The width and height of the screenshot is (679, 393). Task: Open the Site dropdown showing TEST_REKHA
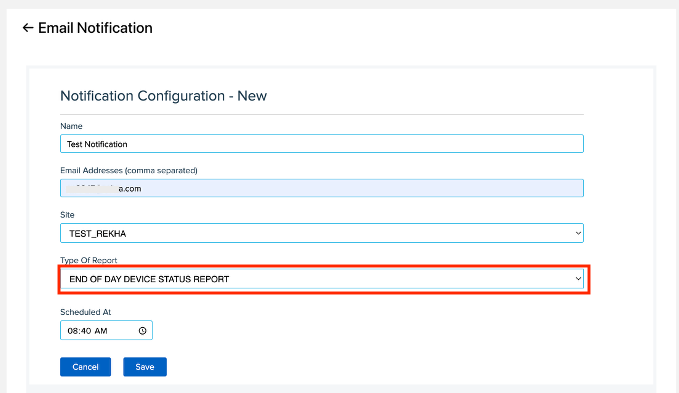click(322, 233)
